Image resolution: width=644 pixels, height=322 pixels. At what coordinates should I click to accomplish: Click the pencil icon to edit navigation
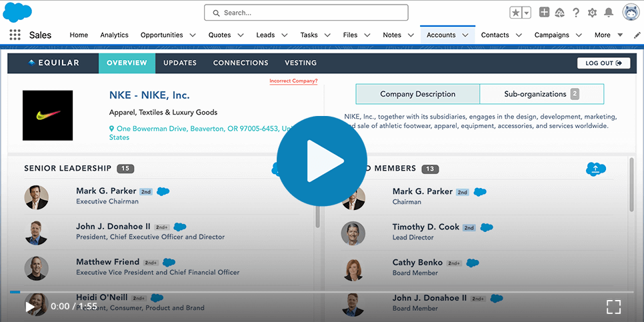pyautogui.click(x=637, y=35)
